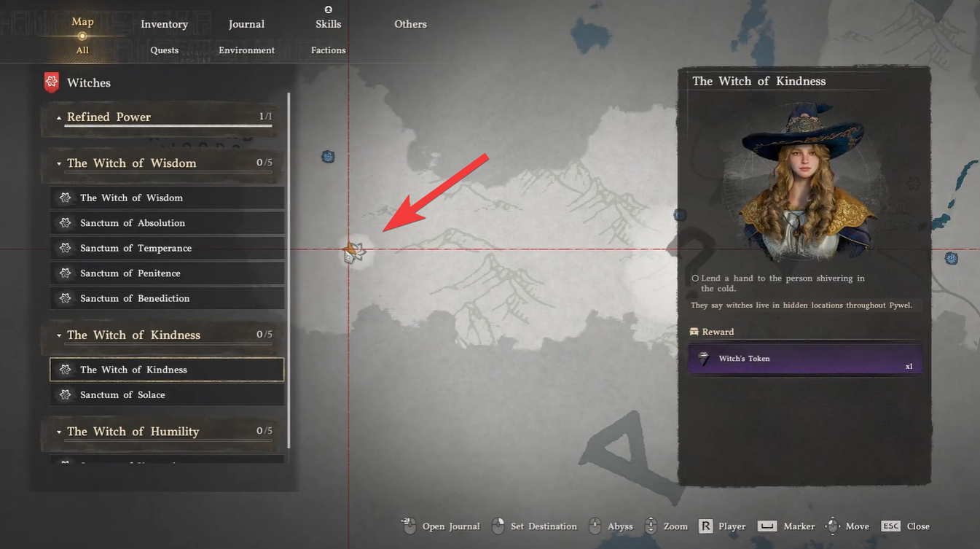Viewport: 980px width, 549px height.
Task: Select the witch map marker at crosshair
Action: coord(353,253)
